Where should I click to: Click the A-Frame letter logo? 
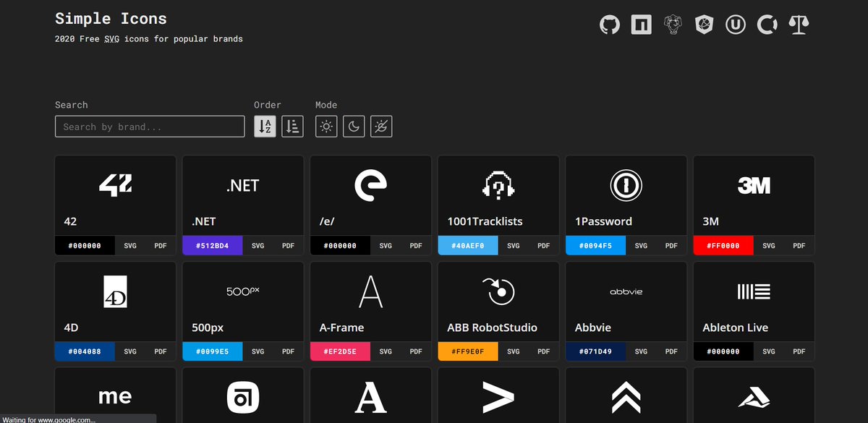pyautogui.click(x=370, y=291)
